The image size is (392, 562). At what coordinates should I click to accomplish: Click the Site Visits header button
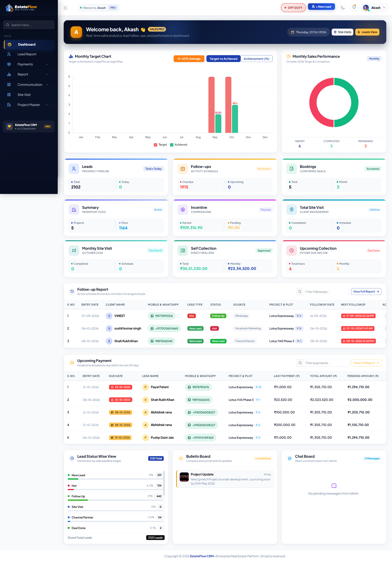(342, 32)
